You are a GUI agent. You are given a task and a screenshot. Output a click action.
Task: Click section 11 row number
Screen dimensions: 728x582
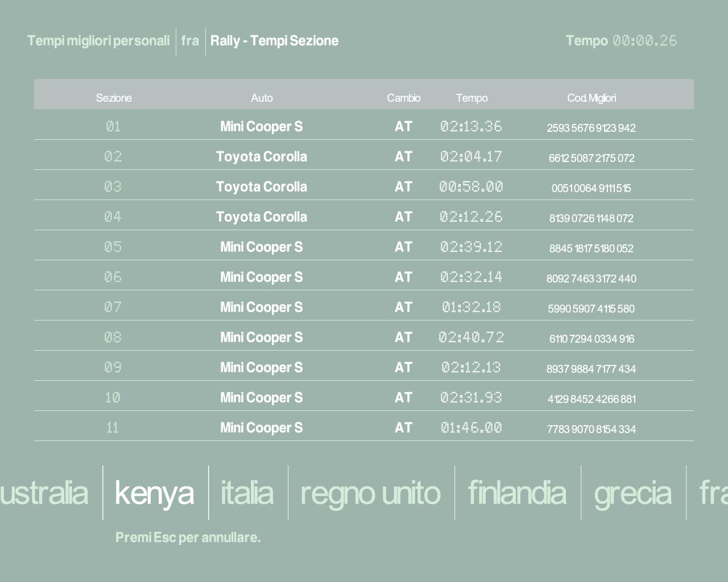(x=113, y=427)
